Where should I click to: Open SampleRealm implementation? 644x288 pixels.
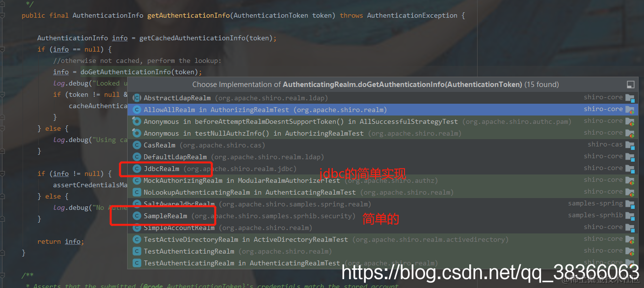[x=383, y=216]
